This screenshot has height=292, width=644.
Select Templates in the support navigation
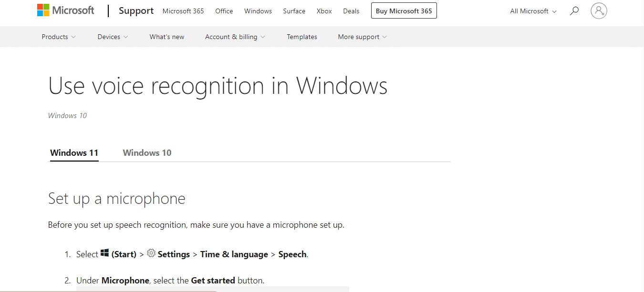coord(301,36)
